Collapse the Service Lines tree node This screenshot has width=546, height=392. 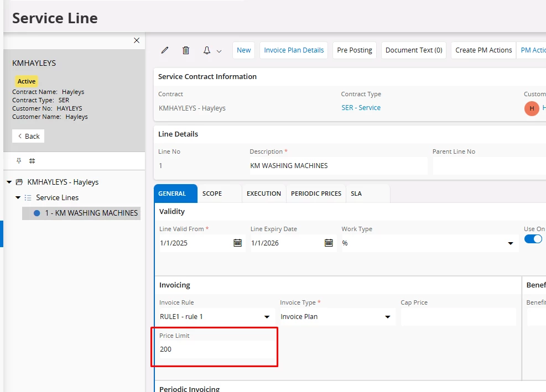coord(18,197)
